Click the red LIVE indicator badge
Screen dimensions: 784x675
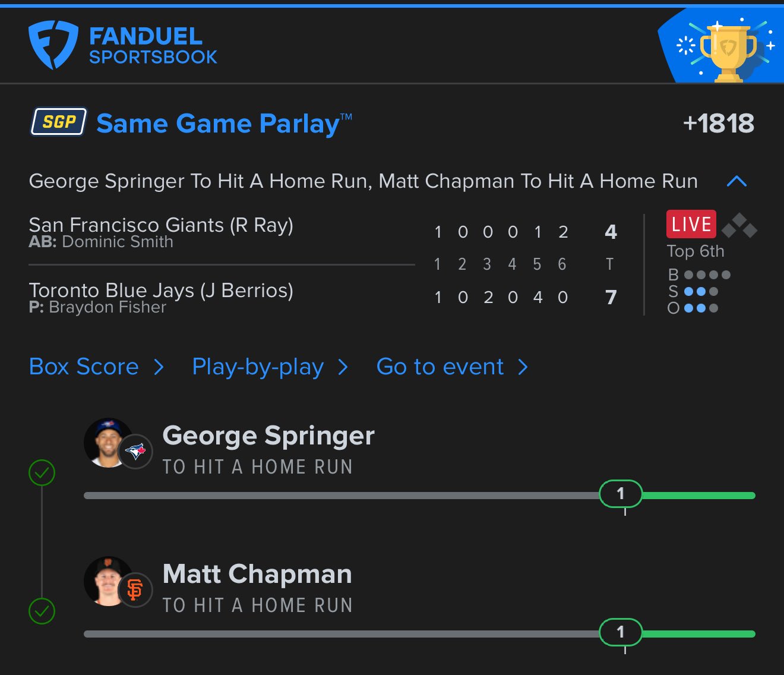click(x=691, y=225)
